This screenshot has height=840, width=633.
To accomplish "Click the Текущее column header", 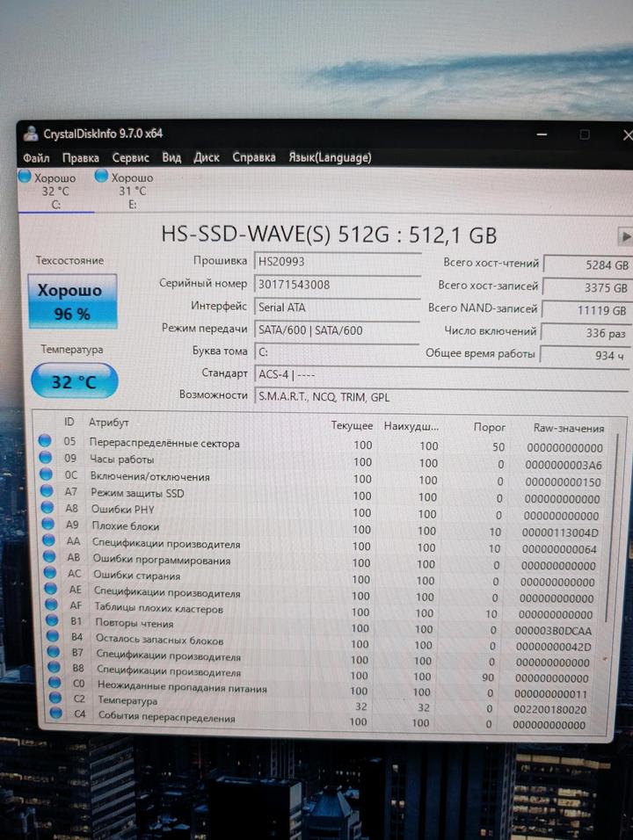I will [x=352, y=425].
